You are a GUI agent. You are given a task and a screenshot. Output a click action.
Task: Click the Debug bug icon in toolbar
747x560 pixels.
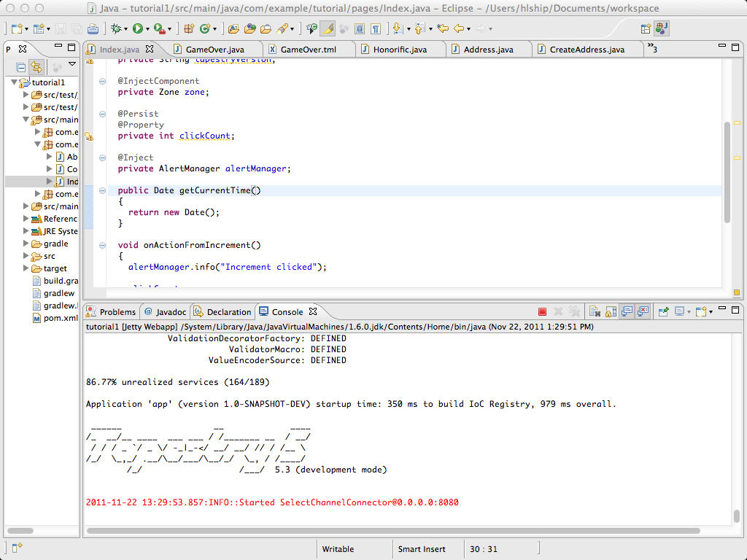116,29
